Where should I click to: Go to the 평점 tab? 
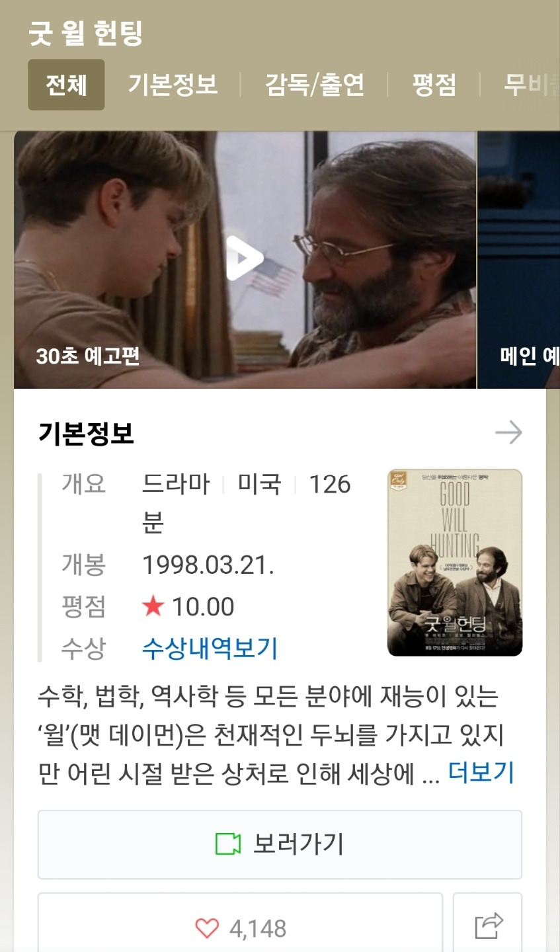click(x=434, y=85)
